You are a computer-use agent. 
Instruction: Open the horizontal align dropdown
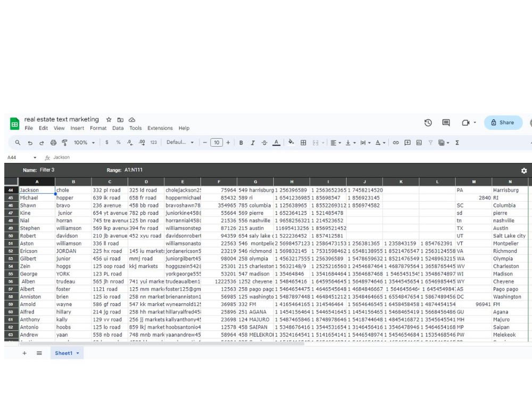(x=336, y=143)
